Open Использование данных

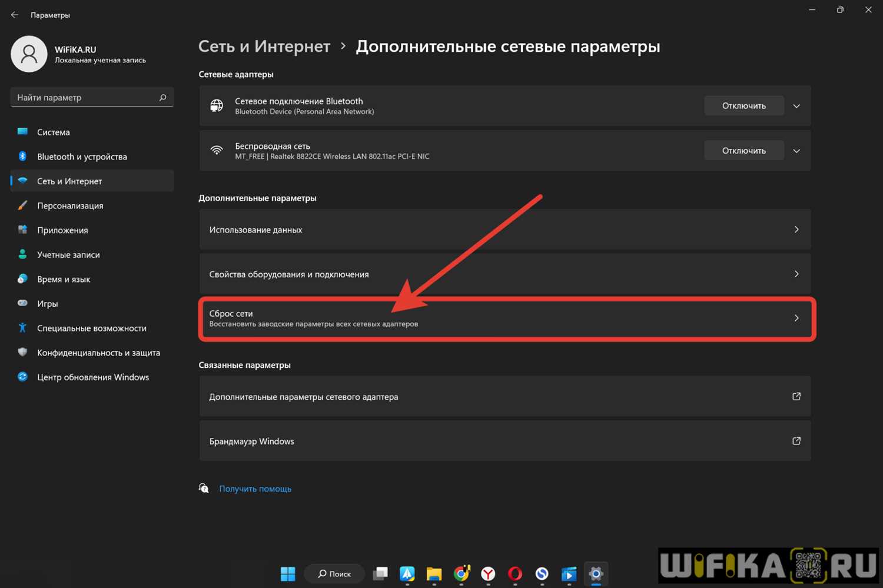pos(505,230)
